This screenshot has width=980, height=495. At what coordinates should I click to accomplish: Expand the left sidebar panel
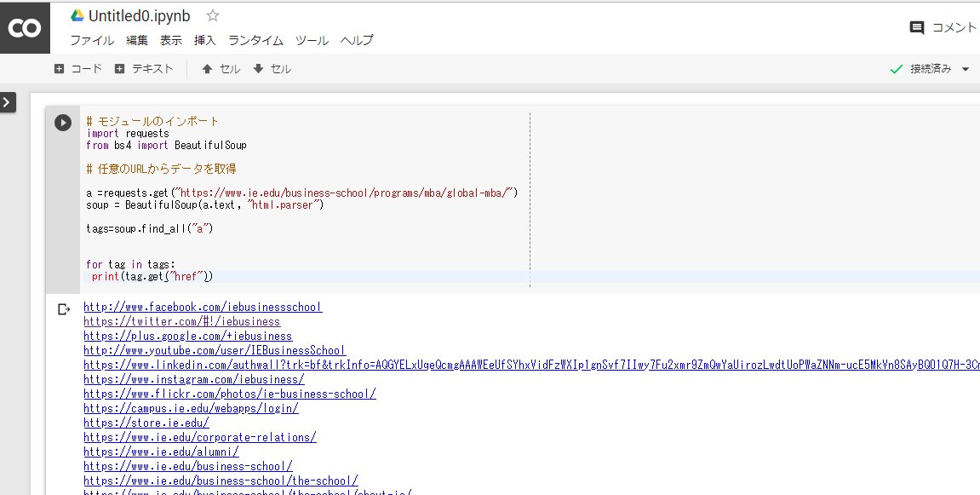coord(8,102)
